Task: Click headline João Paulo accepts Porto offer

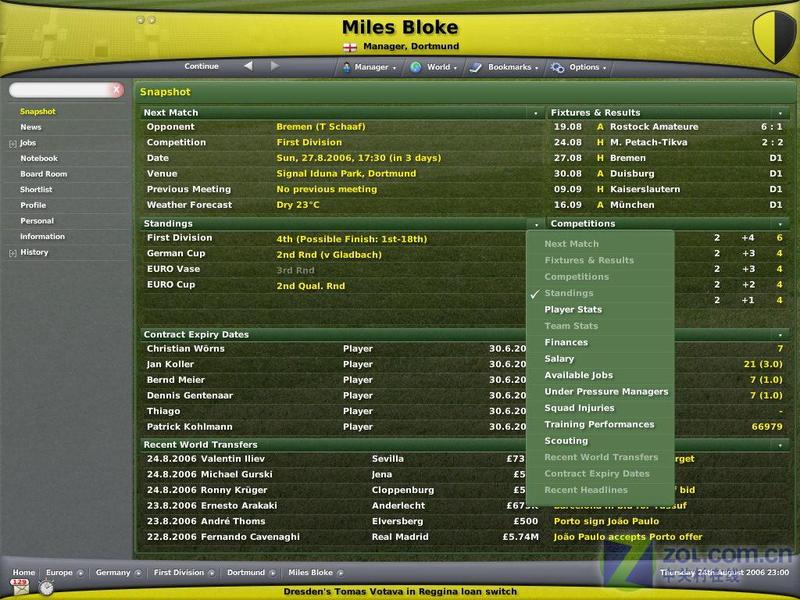Action: 628,537
